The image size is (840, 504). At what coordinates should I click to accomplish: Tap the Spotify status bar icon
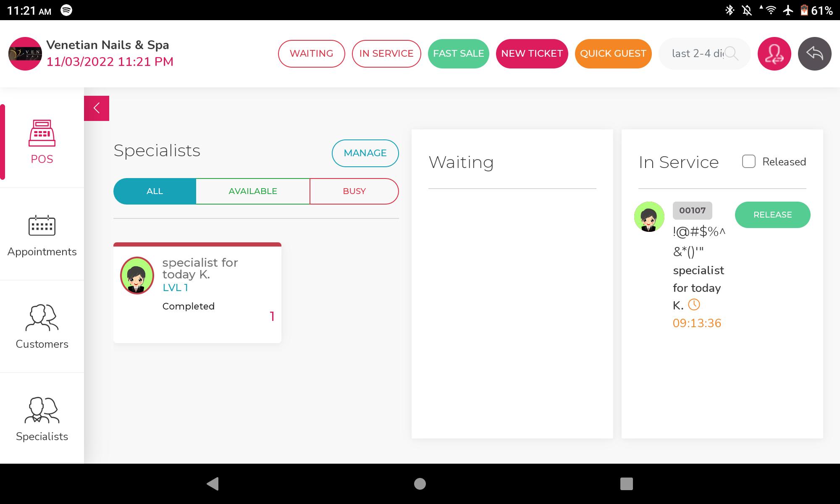pyautogui.click(x=66, y=10)
